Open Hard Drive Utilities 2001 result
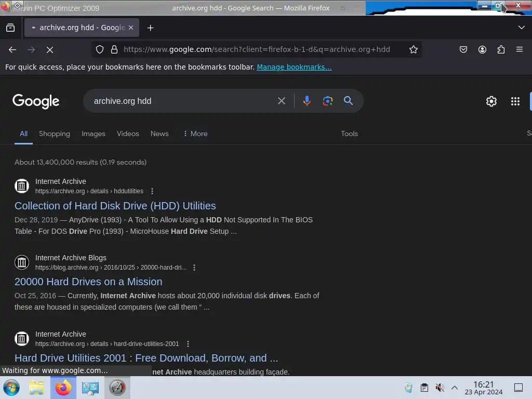This screenshot has height=399, width=532. [x=146, y=358]
